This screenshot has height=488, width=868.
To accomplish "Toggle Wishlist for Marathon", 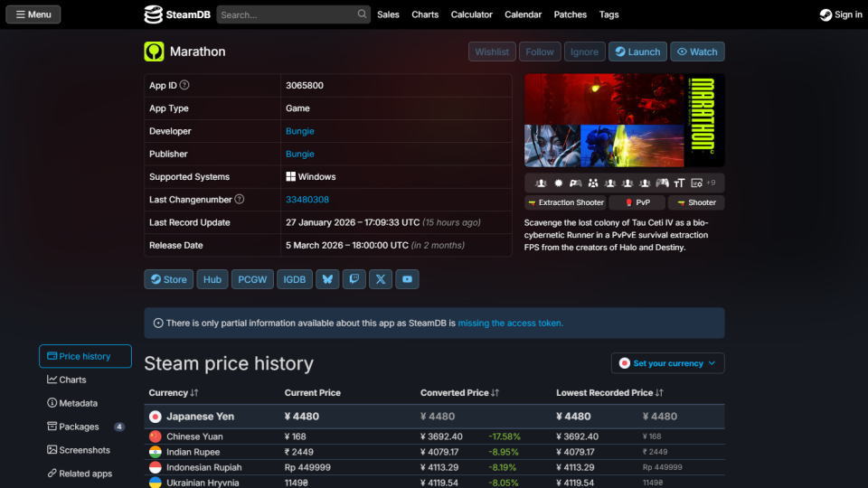I will point(492,52).
